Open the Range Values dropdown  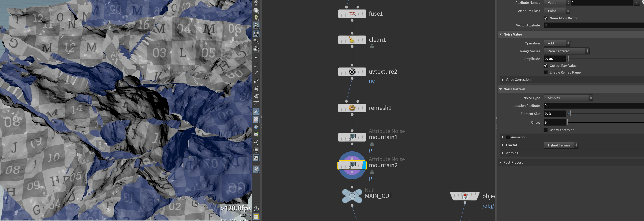[567, 51]
